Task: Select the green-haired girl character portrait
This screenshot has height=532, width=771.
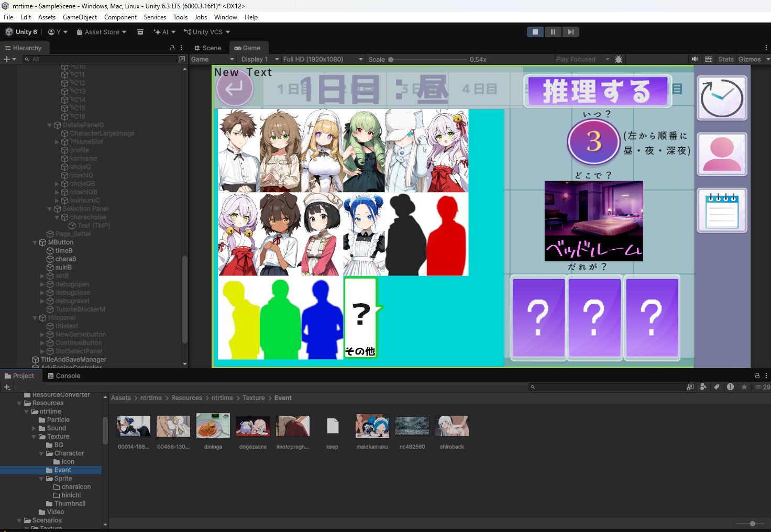Action: (x=364, y=150)
